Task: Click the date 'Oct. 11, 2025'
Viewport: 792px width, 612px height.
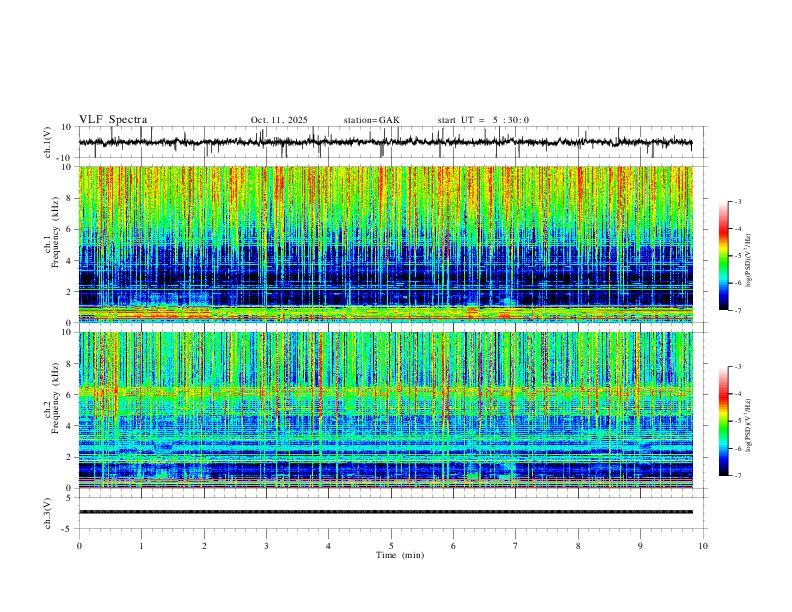Action: tap(279, 120)
